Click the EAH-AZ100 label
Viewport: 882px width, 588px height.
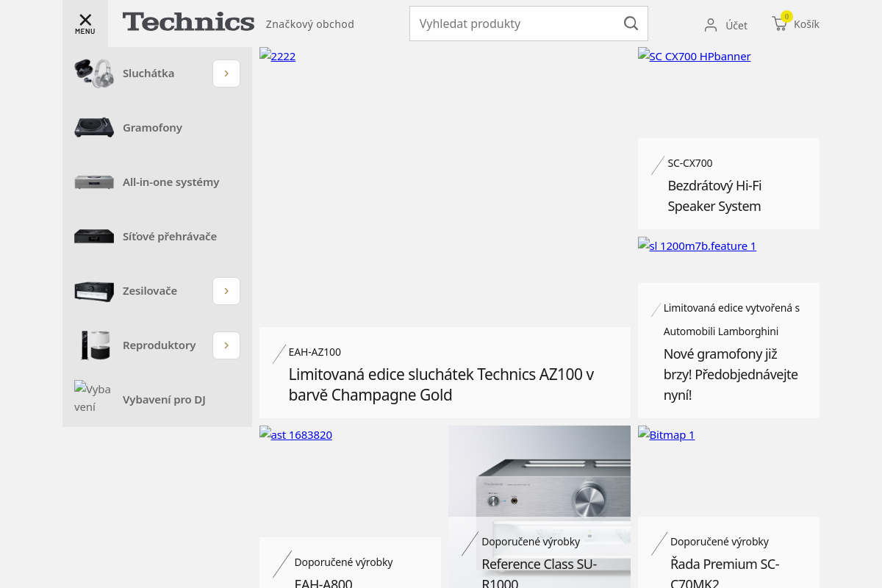[315, 352]
